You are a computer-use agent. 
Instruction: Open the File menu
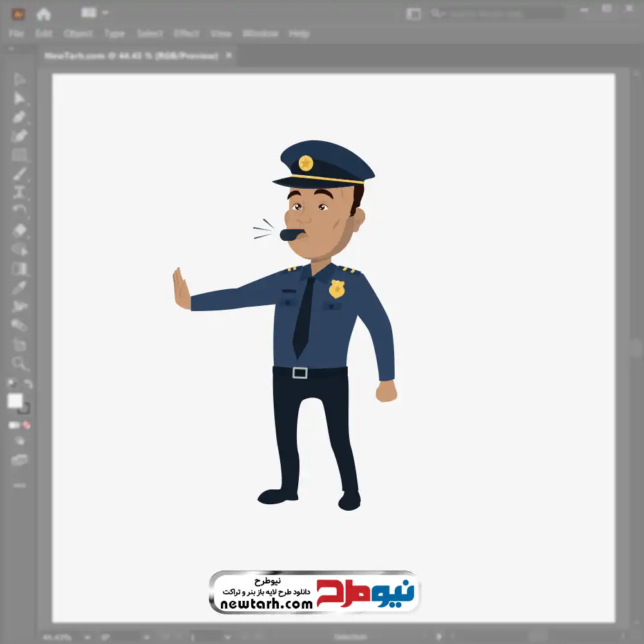[x=16, y=33]
